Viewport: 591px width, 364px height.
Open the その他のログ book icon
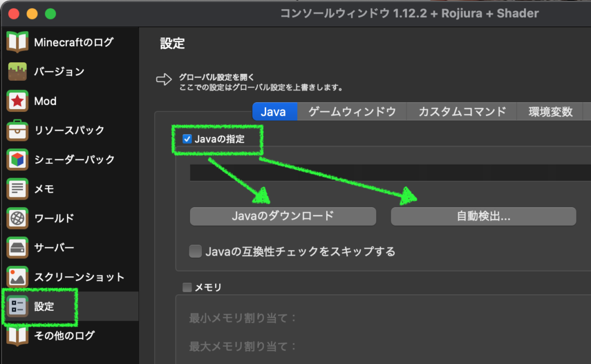[17, 335]
